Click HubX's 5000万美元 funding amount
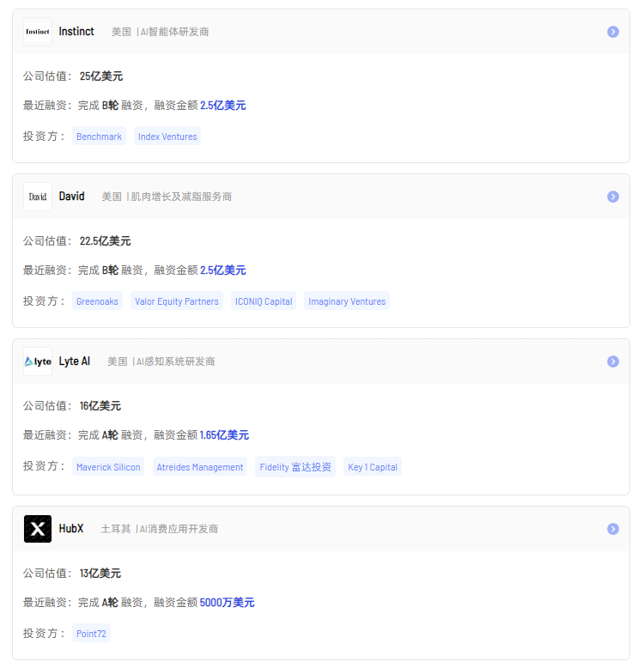Screen dimensions: 644x668 coord(227,603)
